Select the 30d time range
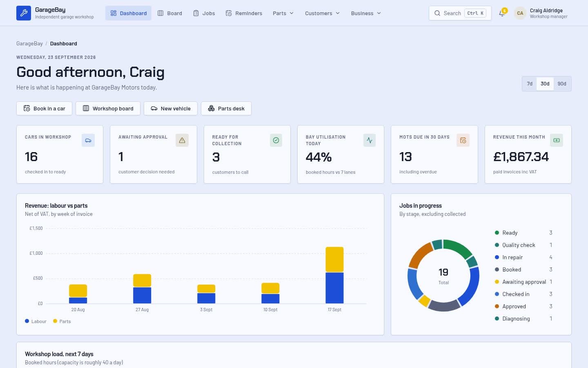Viewport: 588px width, 368px height. tap(545, 84)
